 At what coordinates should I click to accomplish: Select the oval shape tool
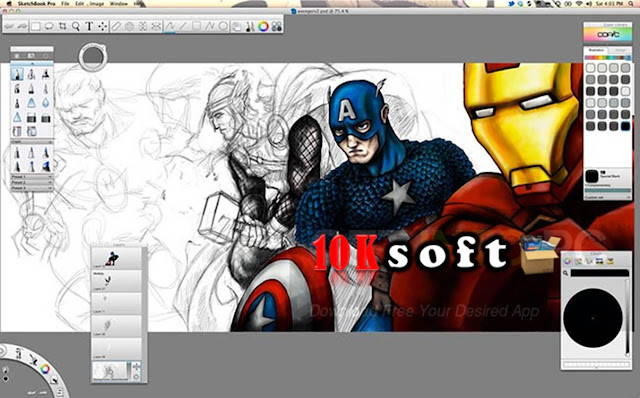[223, 27]
